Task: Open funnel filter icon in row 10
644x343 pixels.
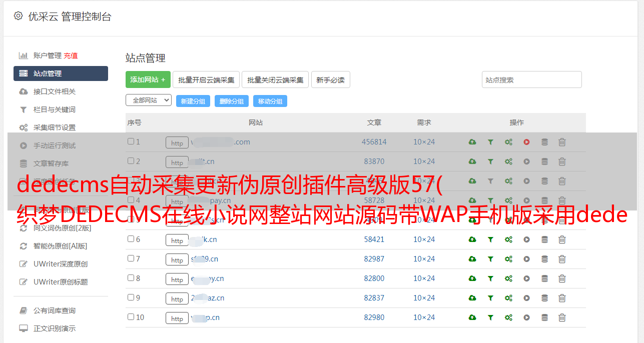Action: point(490,317)
